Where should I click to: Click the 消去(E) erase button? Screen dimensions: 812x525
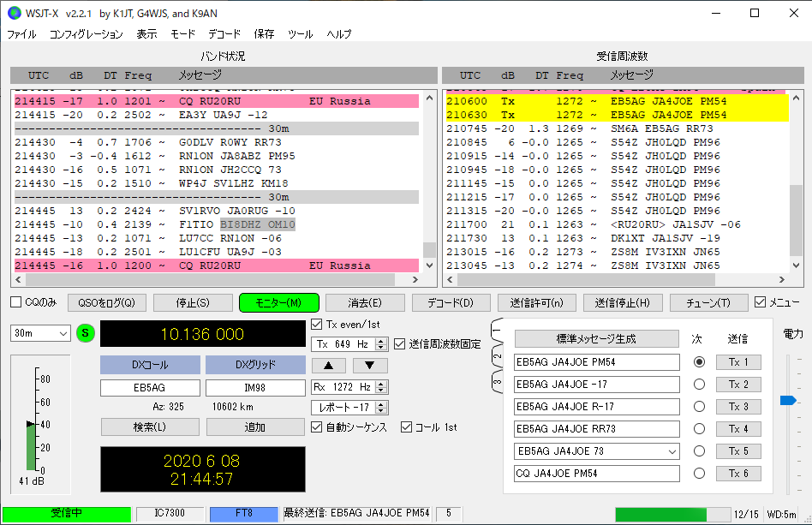tap(365, 303)
